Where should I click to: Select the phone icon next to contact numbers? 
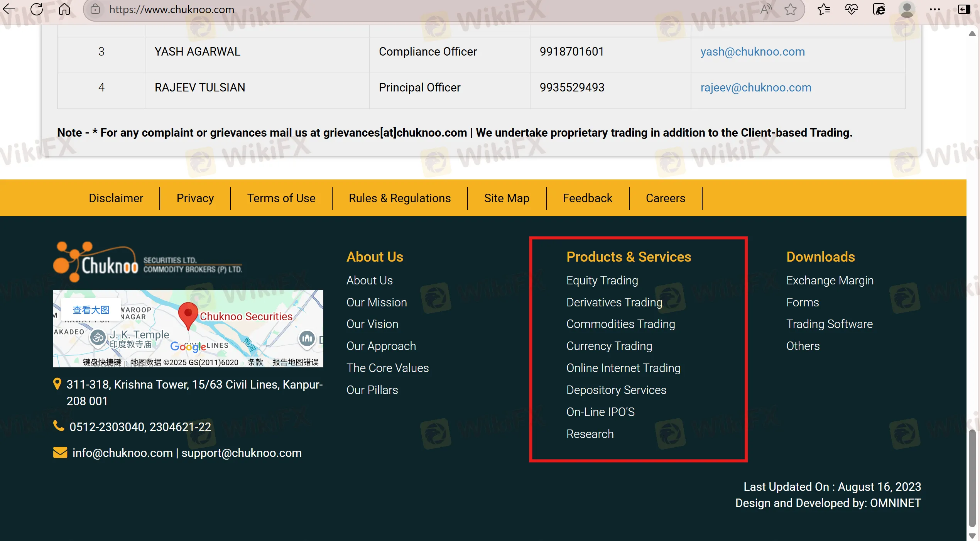tap(58, 425)
